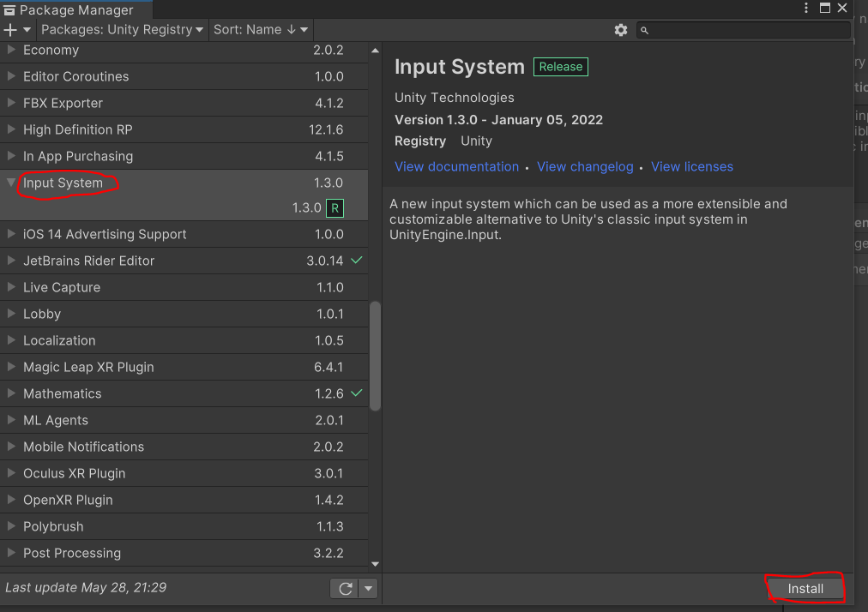Image resolution: width=868 pixels, height=612 pixels.
Task: Expand the iOS 14 Advertising Support versions
Action: coord(10,234)
